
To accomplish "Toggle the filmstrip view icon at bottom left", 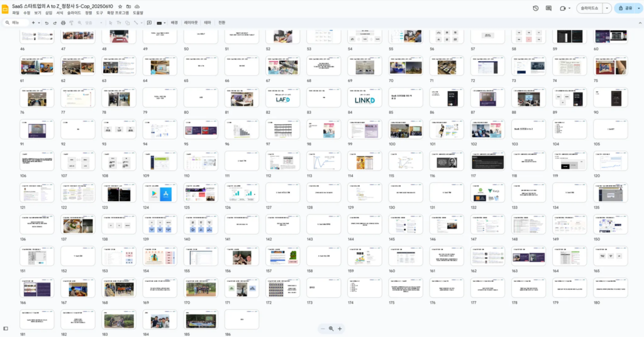I will coord(6,328).
